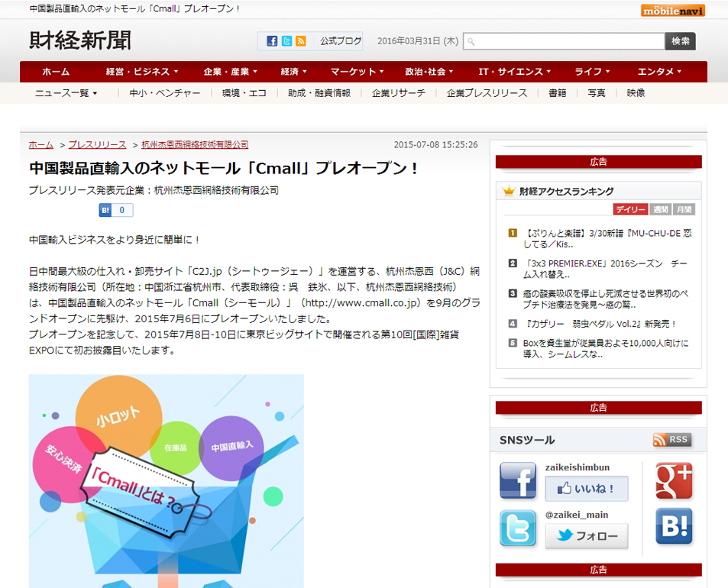Click the Cmall promotional image
Viewport: 728px width, 588px height.
167,481
